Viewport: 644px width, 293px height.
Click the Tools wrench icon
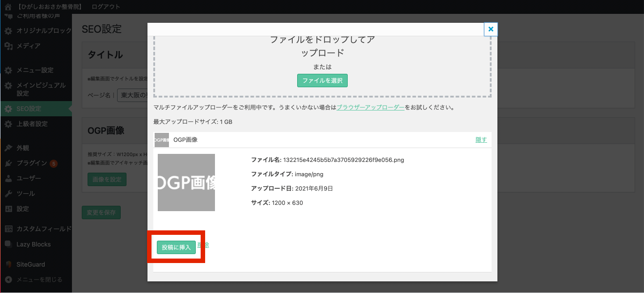(x=8, y=194)
